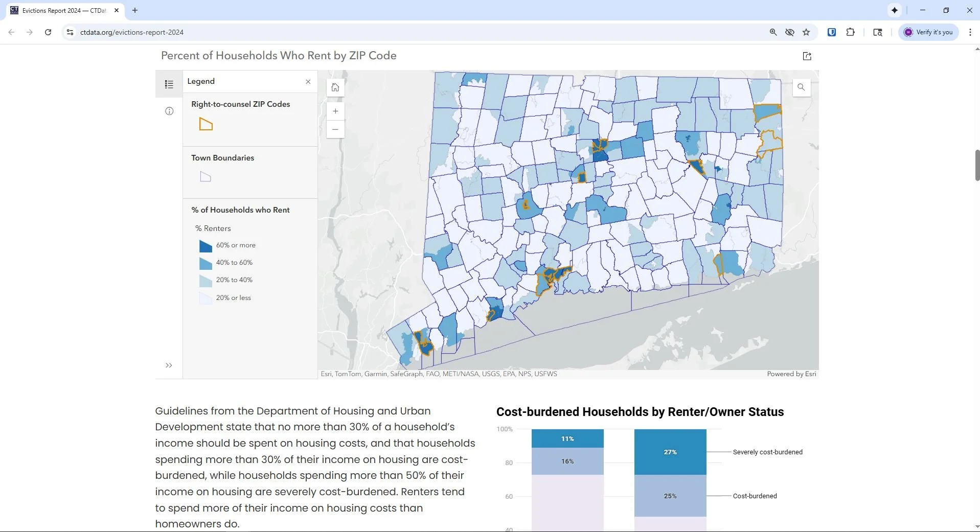Open the browser extensions puzzle icon
This screenshot has width=980, height=532.
851,32
